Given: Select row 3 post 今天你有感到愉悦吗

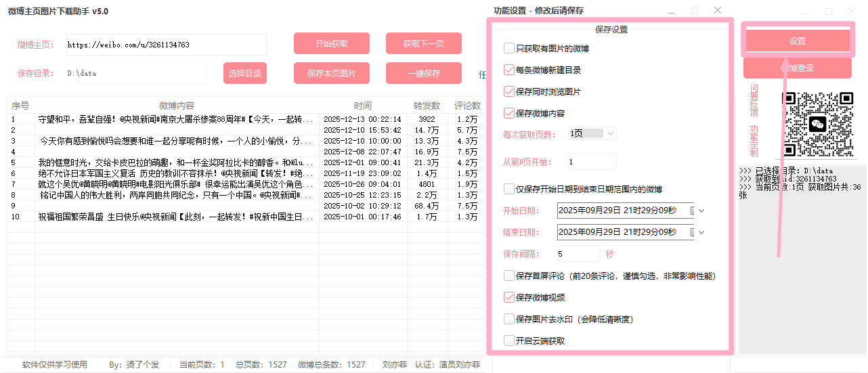Looking at the screenshot, I should click(177, 141).
